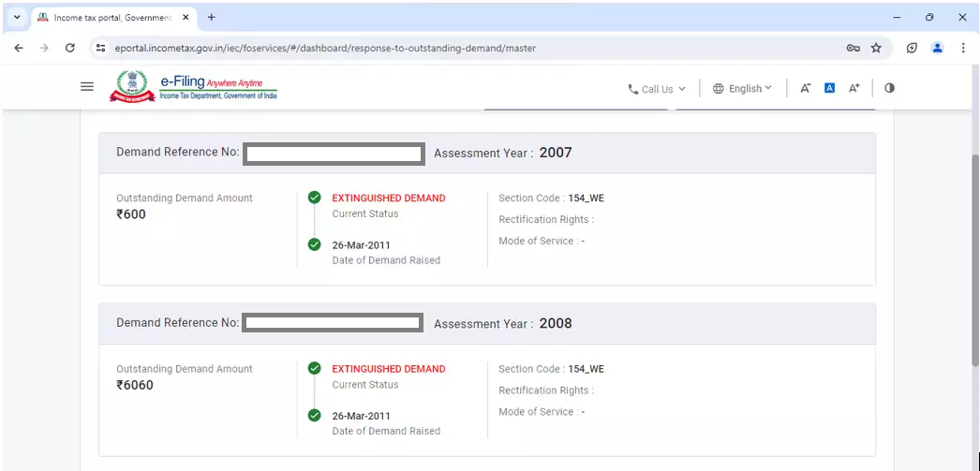
Task: Select the Income tax portal browser tab
Action: tap(108, 17)
